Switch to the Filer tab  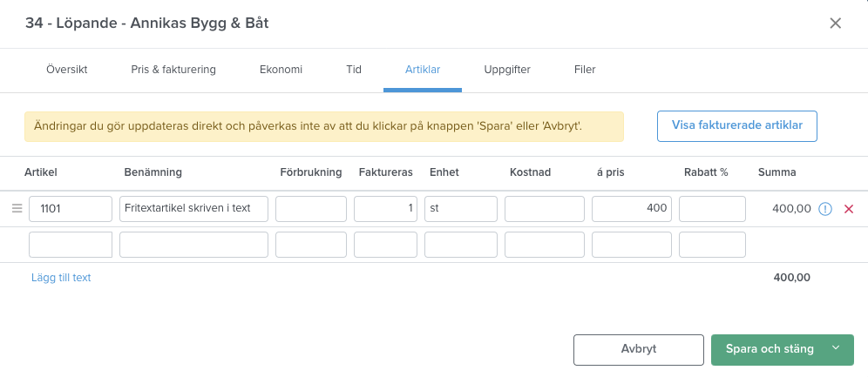pos(585,70)
